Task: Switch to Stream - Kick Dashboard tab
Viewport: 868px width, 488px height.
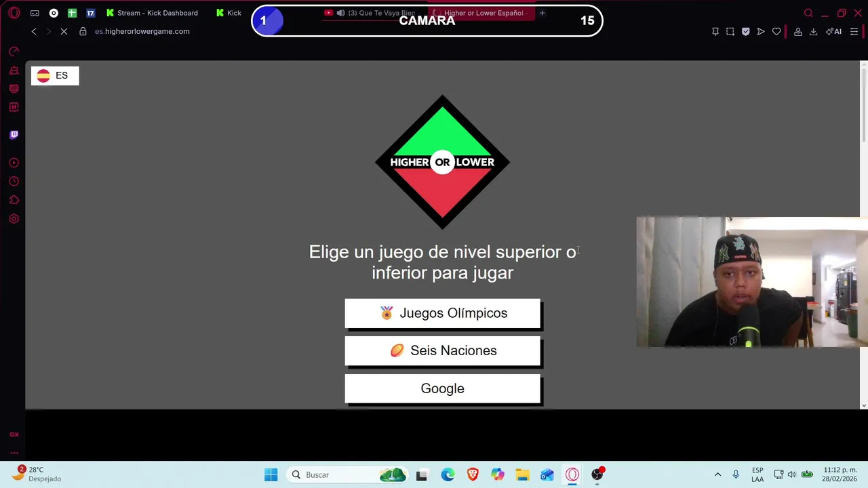Action: coord(153,13)
